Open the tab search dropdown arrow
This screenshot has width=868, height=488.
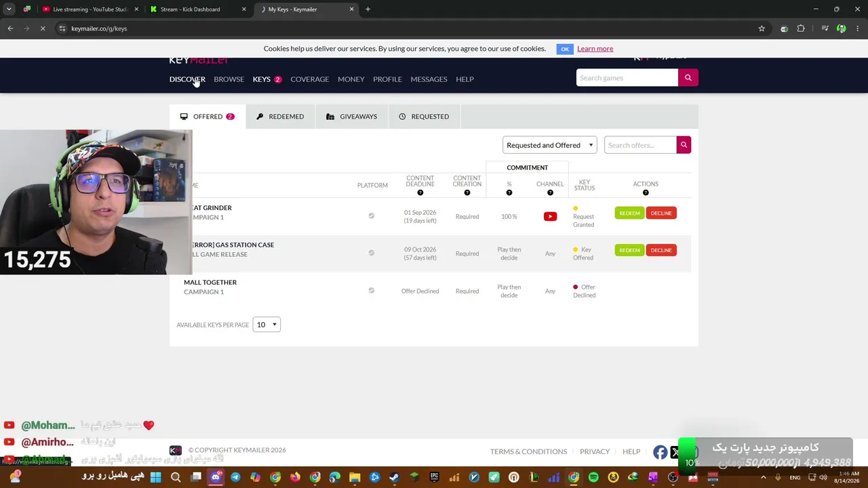[9, 9]
